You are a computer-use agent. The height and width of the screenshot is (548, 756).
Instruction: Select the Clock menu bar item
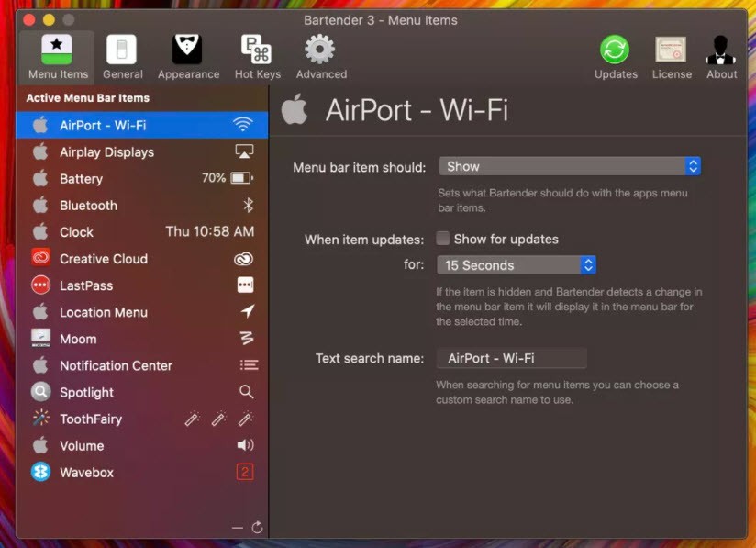[x=141, y=232]
